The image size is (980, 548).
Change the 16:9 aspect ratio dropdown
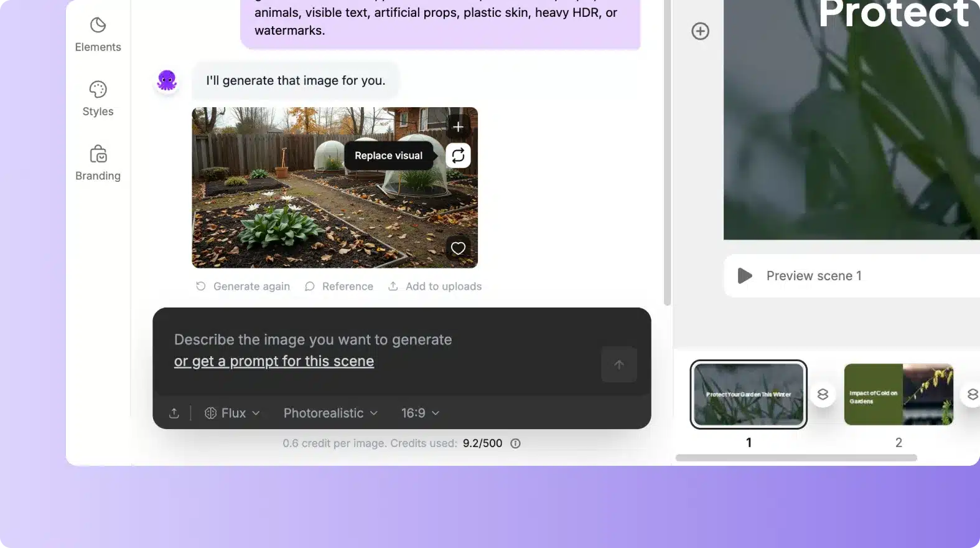[420, 413]
